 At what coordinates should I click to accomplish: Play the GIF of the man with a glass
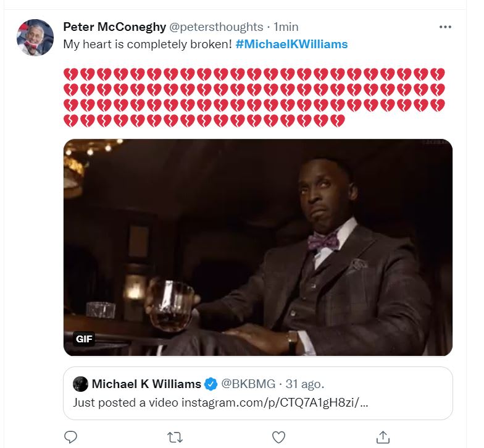[258, 247]
